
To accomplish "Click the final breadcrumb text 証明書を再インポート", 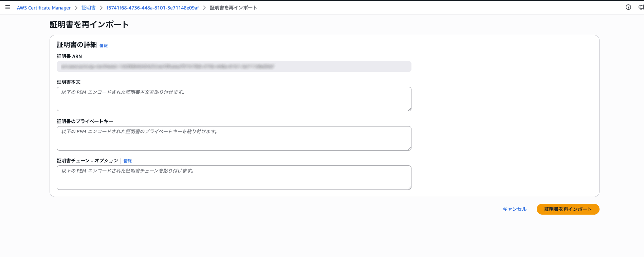I will click(233, 8).
